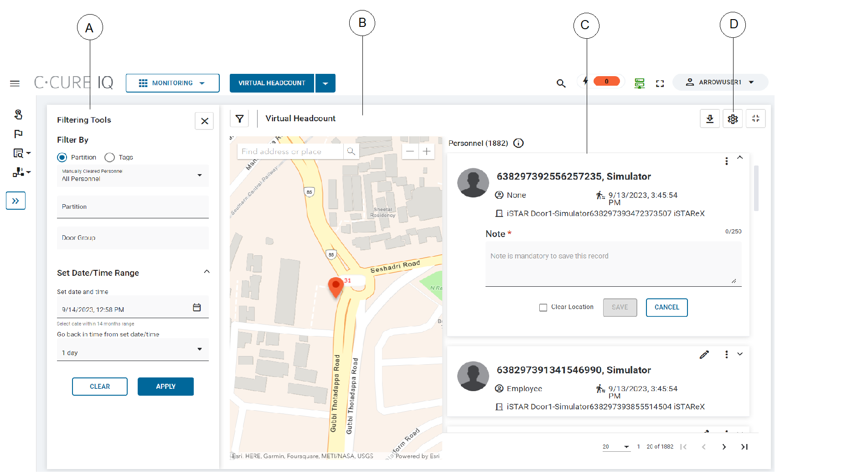Open the calendar date picker
The image size is (868, 475).
[x=196, y=308]
